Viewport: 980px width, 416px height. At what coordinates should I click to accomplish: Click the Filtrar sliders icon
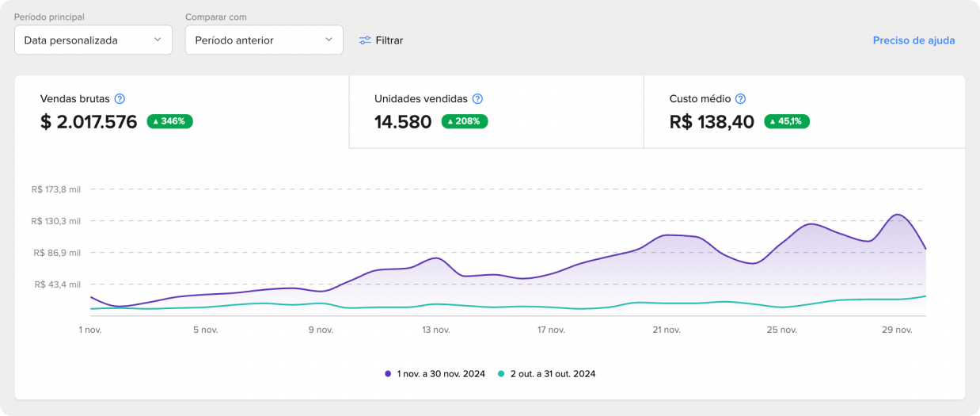[x=365, y=40]
